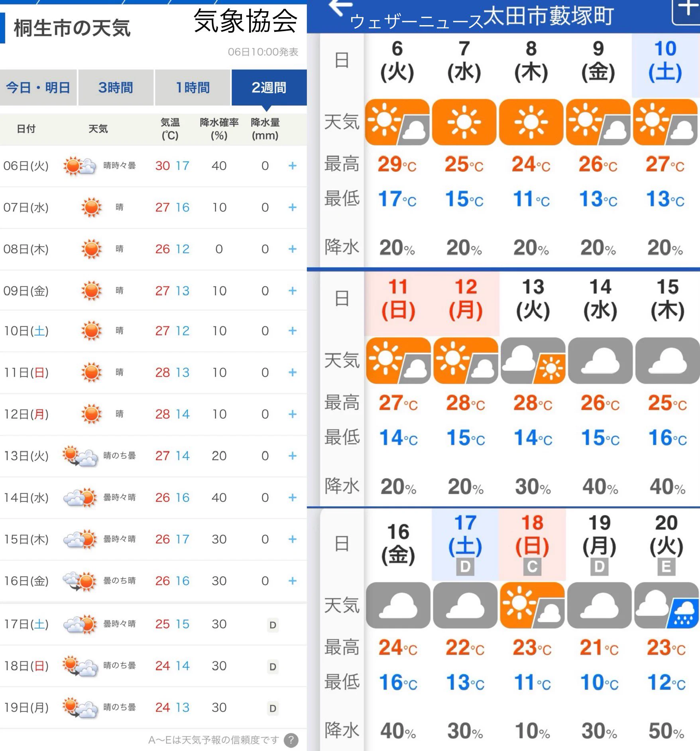700x751 pixels.
Task: Open reliability help question mark icon
Action: (291, 740)
